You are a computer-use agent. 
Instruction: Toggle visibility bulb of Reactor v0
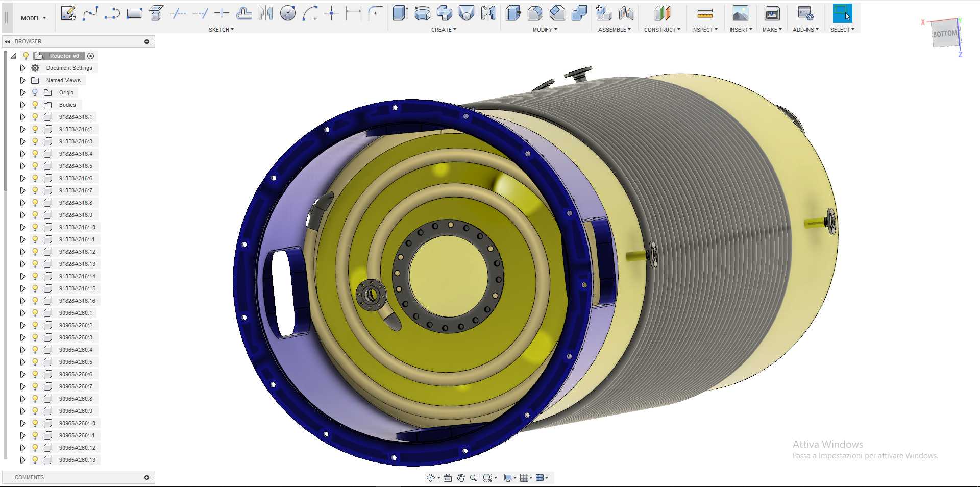coord(26,56)
